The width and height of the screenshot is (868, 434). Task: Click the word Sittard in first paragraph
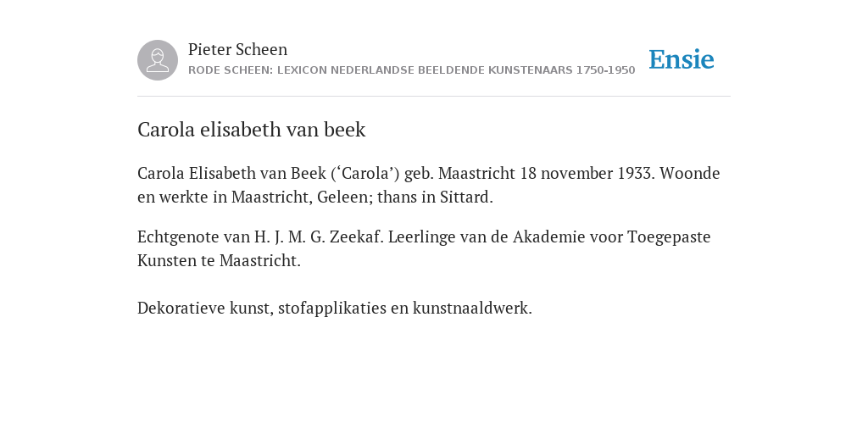pyautogui.click(x=464, y=197)
